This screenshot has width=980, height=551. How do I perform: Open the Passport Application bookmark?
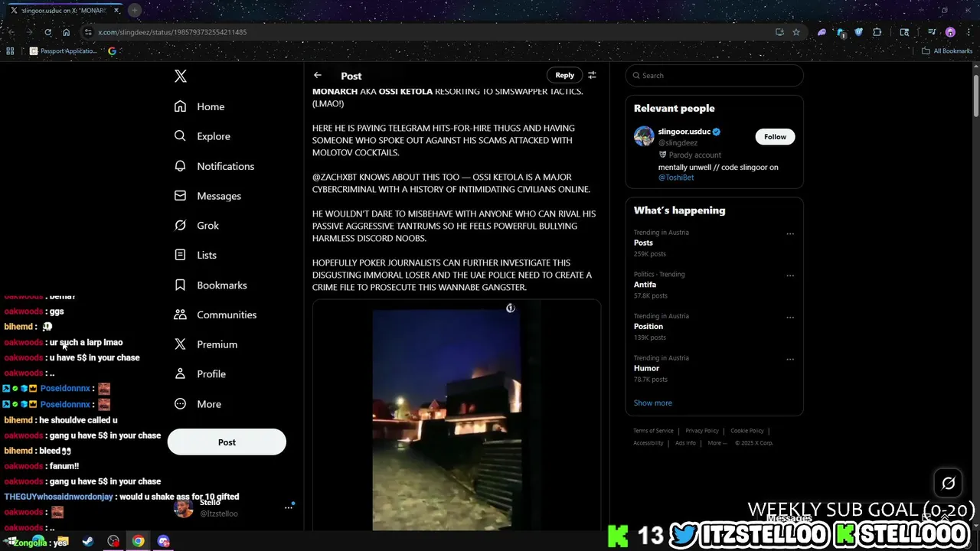64,51
